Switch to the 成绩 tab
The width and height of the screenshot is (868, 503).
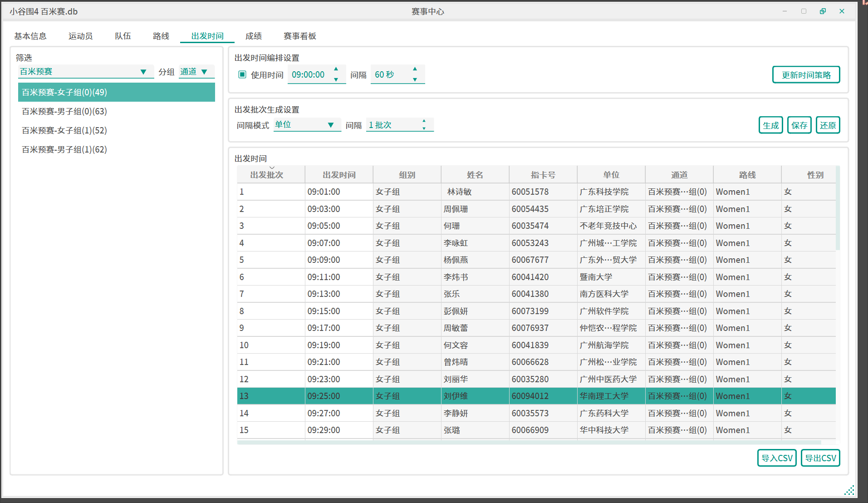click(253, 36)
